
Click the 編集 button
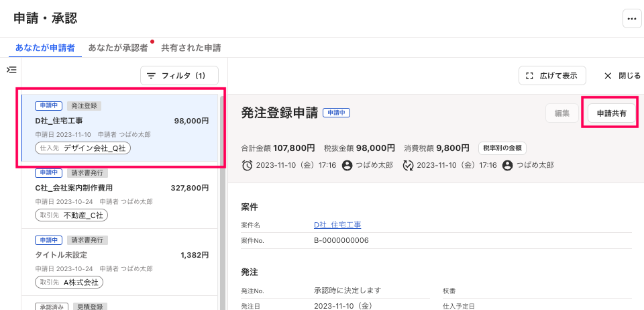[562, 114]
